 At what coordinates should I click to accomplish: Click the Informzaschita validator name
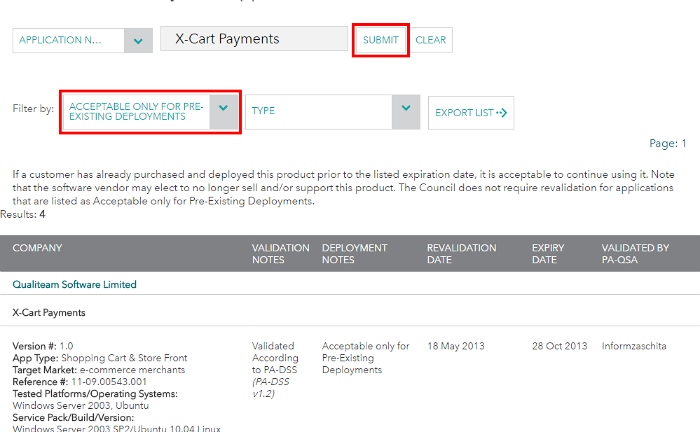click(x=634, y=346)
